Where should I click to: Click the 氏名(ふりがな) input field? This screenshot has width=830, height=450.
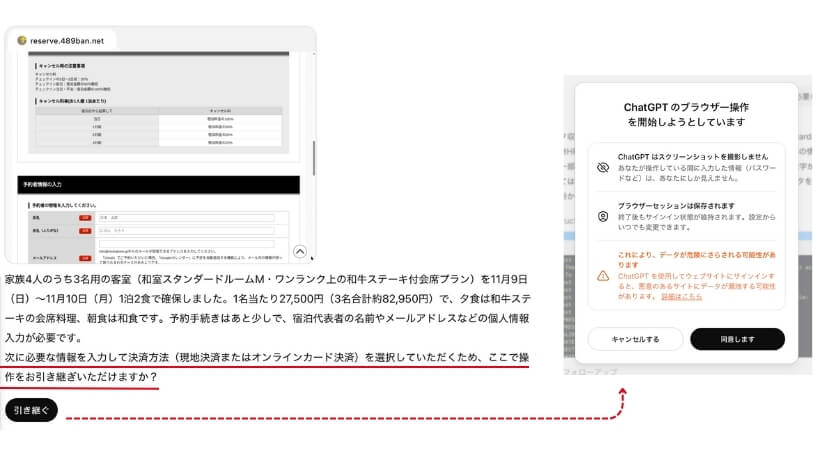186,231
